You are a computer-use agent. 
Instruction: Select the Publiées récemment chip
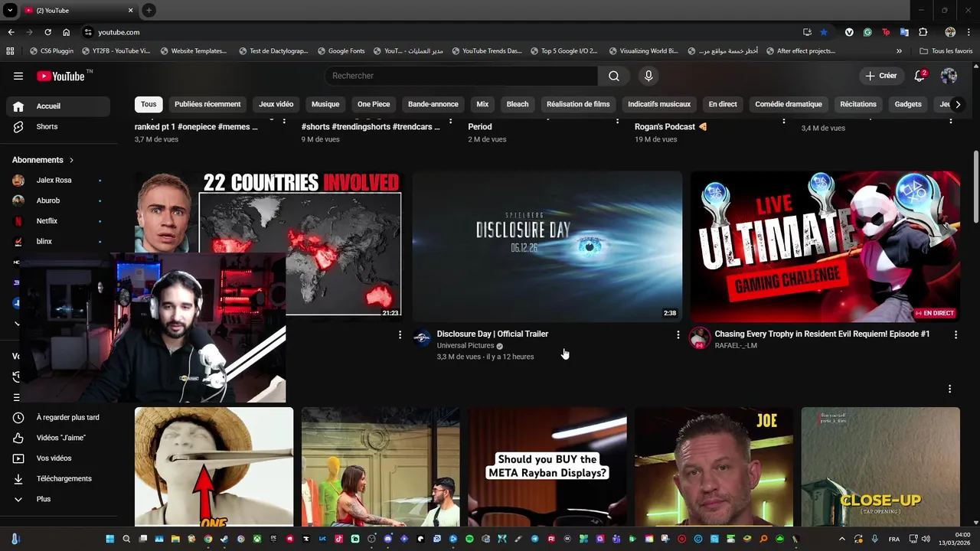pos(207,104)
